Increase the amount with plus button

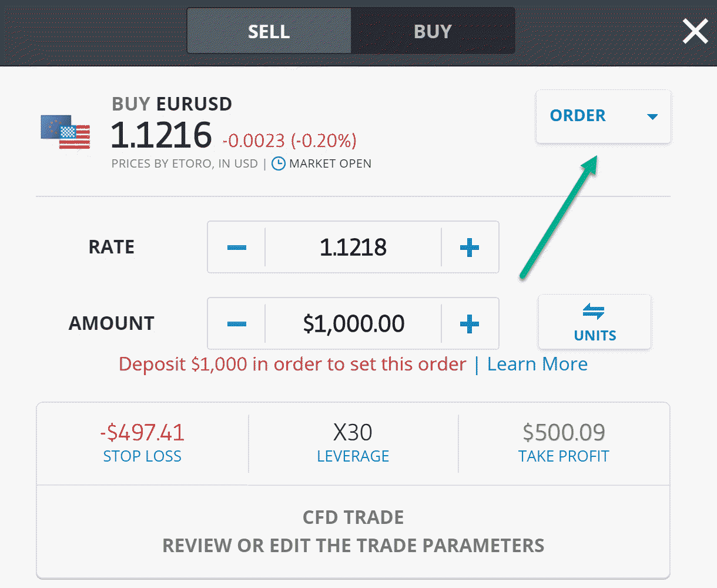point(470,323)
